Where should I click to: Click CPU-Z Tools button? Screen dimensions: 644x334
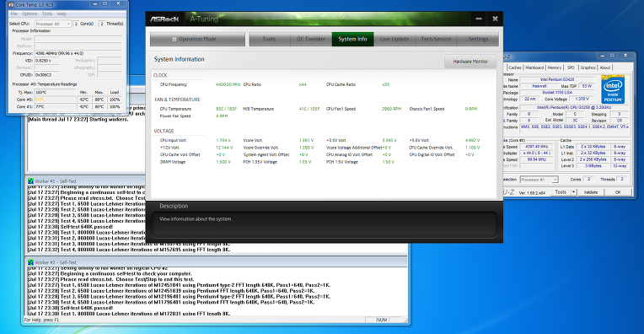[x=561, y=191]
